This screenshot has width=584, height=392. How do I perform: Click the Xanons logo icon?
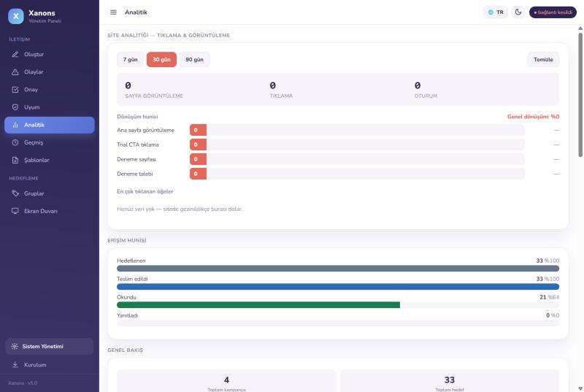coord(15,16)
